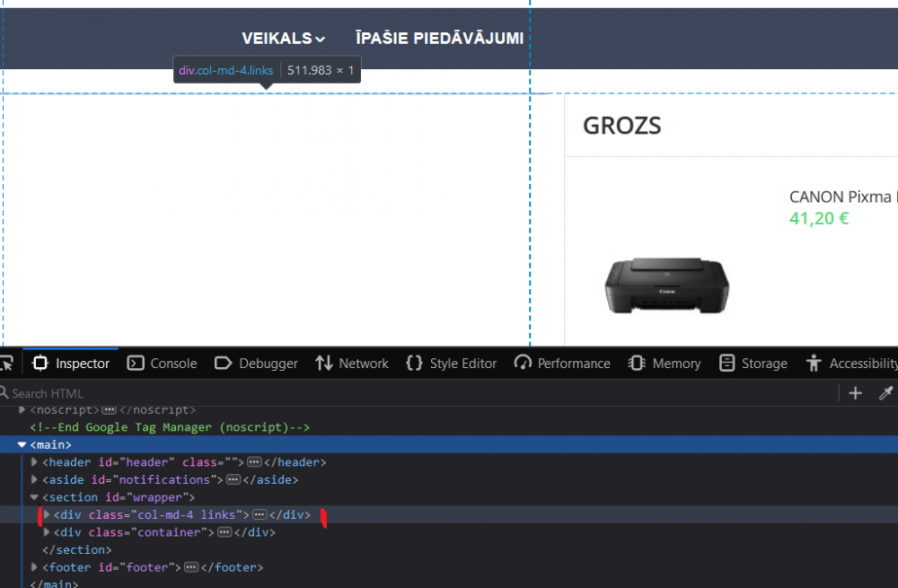
Task: Click ellipsis badge in container div row
Action: coord(225,532)
